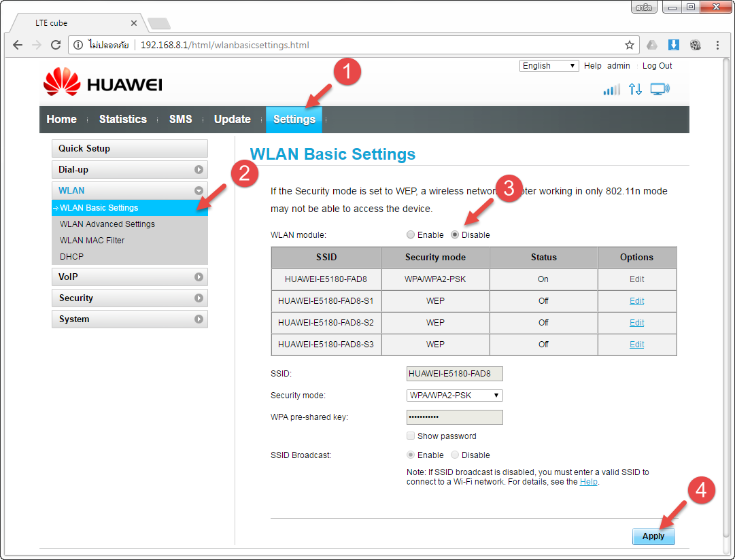Click the On status cell
The image size is (735, 560).
coord(543,279)
